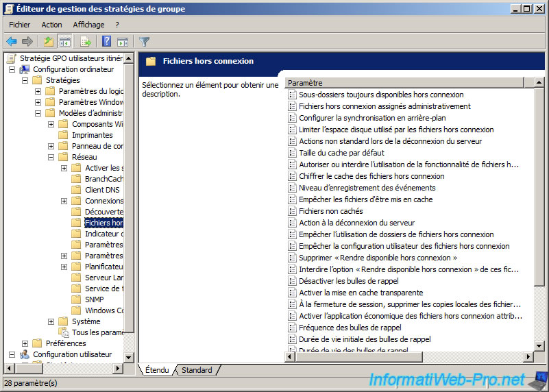Collapse the Configuration ordinateur node

[x=12, y=69]
